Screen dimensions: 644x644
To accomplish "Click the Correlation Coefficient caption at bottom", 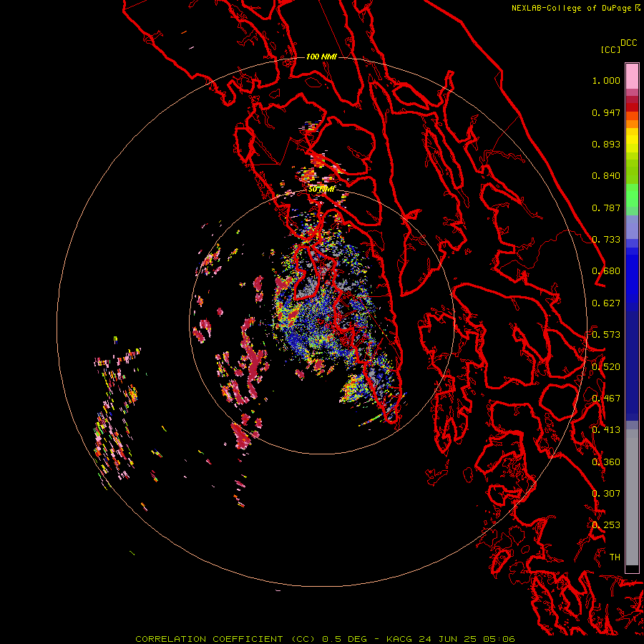I will [x=325, y=639].
